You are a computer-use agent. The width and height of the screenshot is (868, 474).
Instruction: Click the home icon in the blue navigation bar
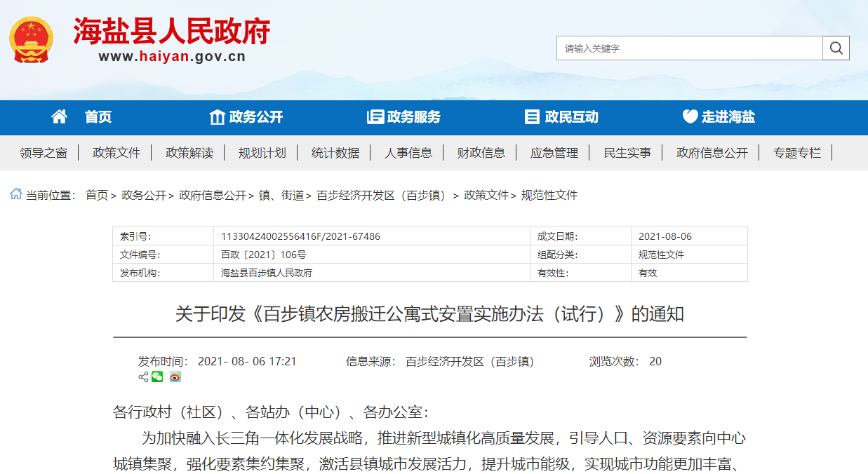(59, 117)
